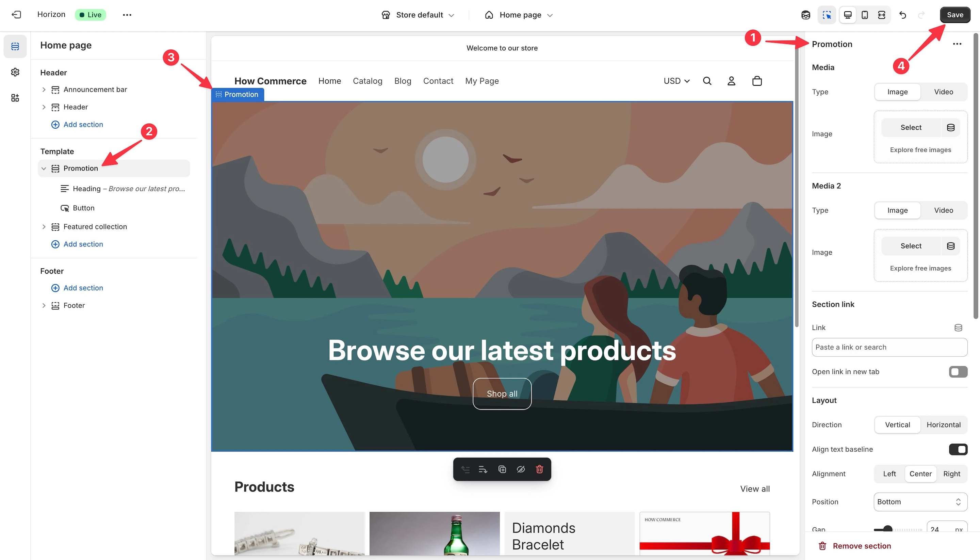Click Add section under Template group
This screenshot has height=560, width=980.
tap(77, 244)
